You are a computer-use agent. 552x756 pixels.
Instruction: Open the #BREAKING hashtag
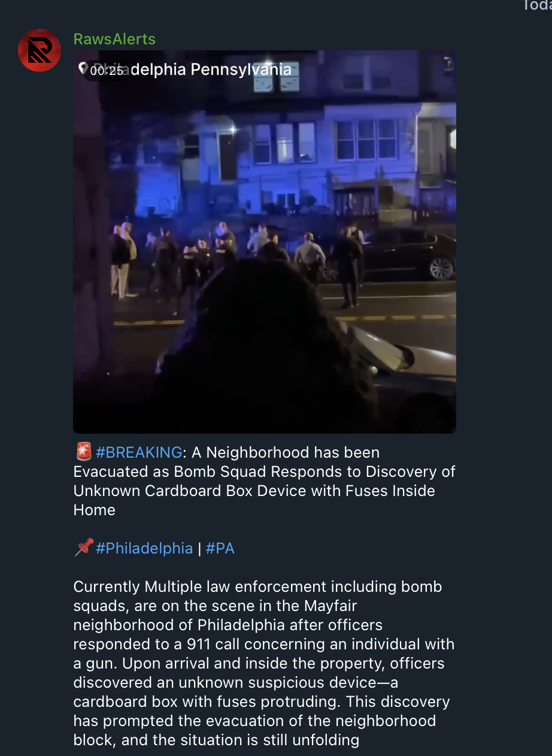click(x=139, y=452)
